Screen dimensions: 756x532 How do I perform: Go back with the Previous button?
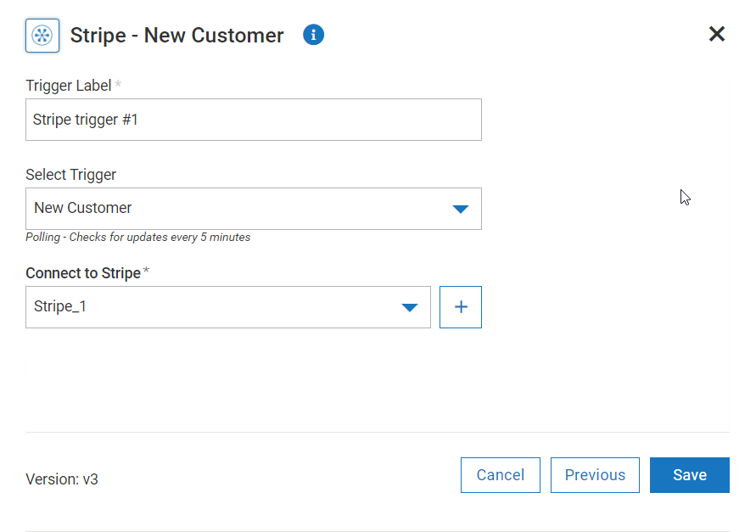coord(595,475)
